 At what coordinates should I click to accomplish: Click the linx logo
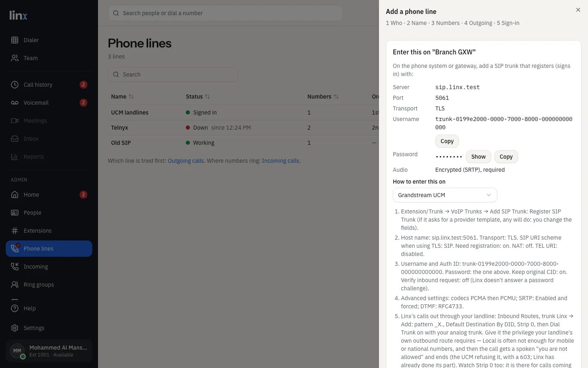[x=18, y=16]
